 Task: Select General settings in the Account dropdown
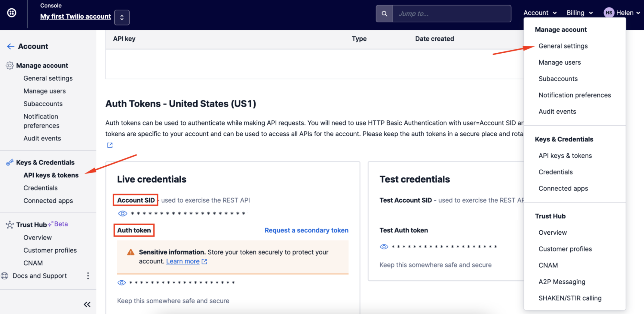click(x=563, y=46)
